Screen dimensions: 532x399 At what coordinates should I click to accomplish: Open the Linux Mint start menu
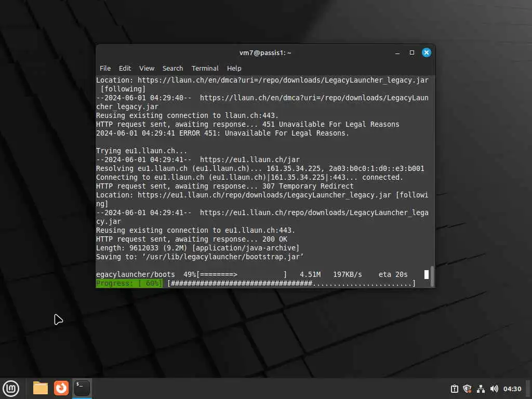11,389
